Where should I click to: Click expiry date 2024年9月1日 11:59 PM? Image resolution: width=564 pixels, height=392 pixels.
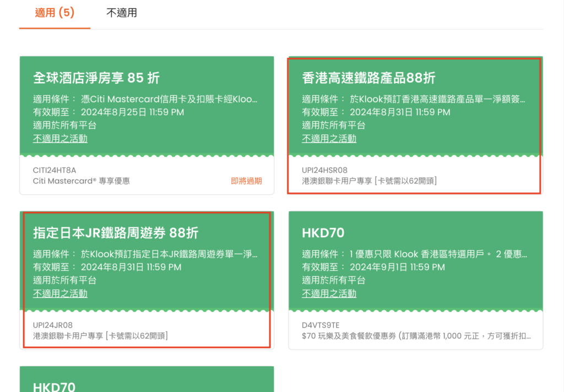click(x=398, y=267)
